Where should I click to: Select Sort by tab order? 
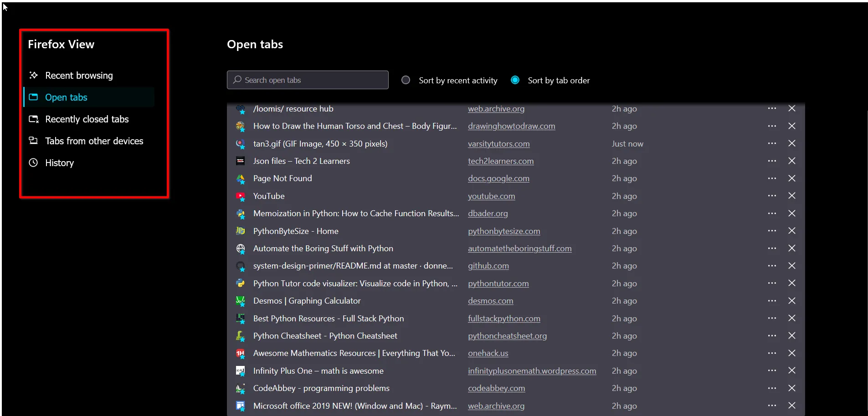click(x=515, y=80)
